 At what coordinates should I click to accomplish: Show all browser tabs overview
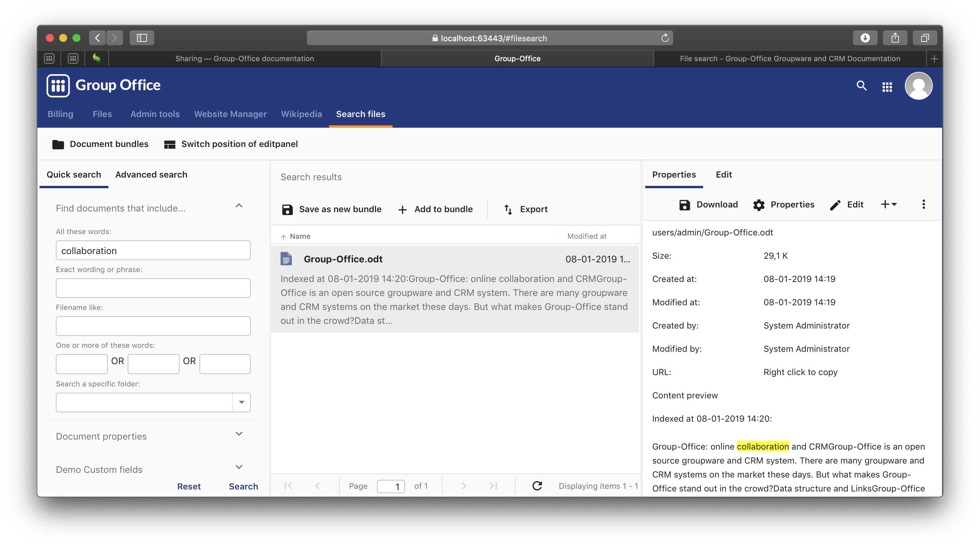point(925,38)
